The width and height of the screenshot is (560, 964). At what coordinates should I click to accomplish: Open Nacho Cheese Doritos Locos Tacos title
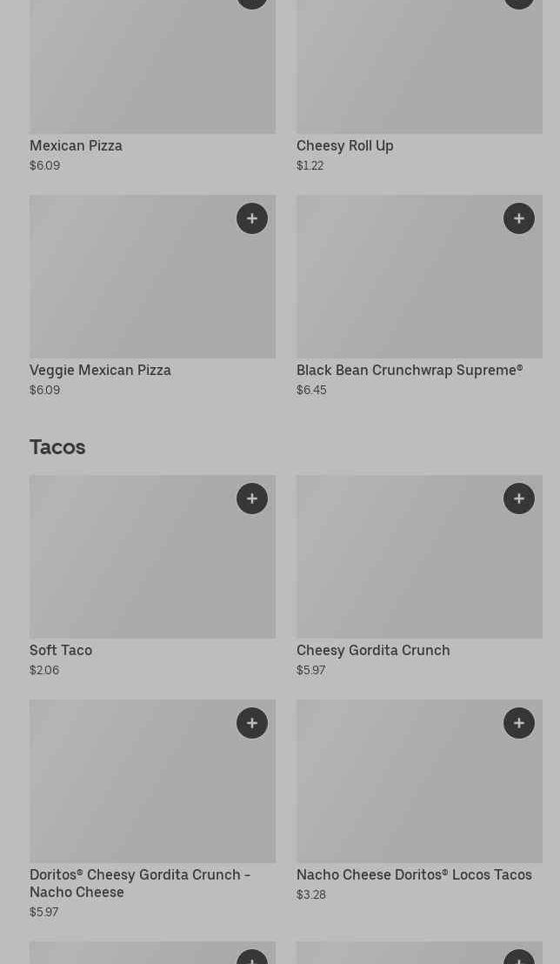(x=414, y=875)
